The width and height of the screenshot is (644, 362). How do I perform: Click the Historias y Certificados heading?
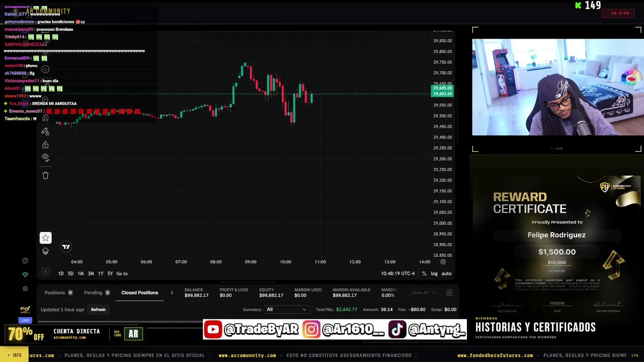[x=535, y=327]
